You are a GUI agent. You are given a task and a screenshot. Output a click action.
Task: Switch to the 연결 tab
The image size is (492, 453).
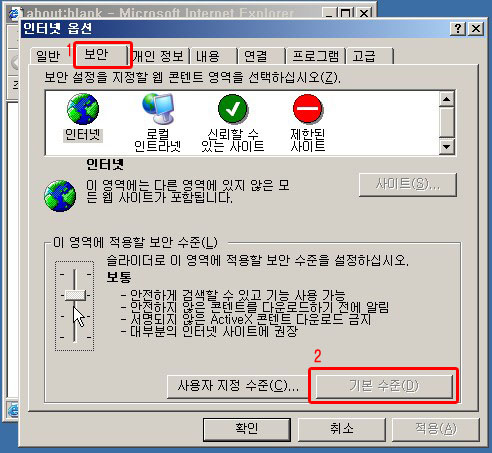point(256,56)
